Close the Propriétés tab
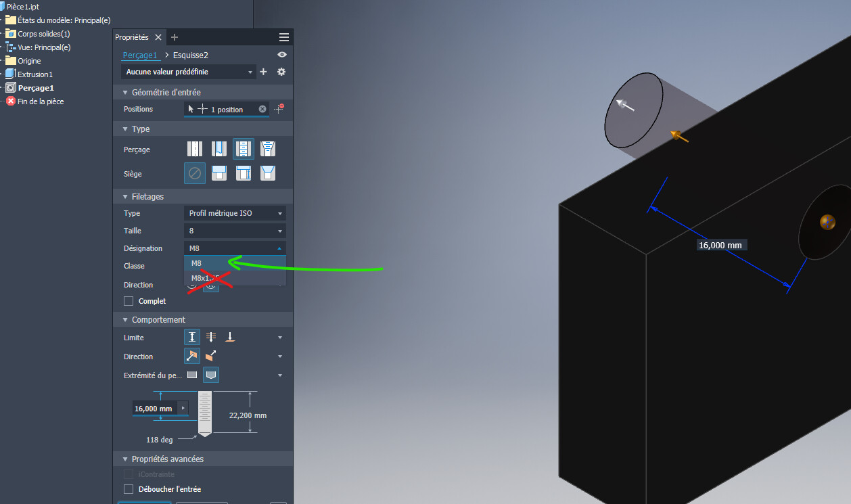 click(158, 37)
